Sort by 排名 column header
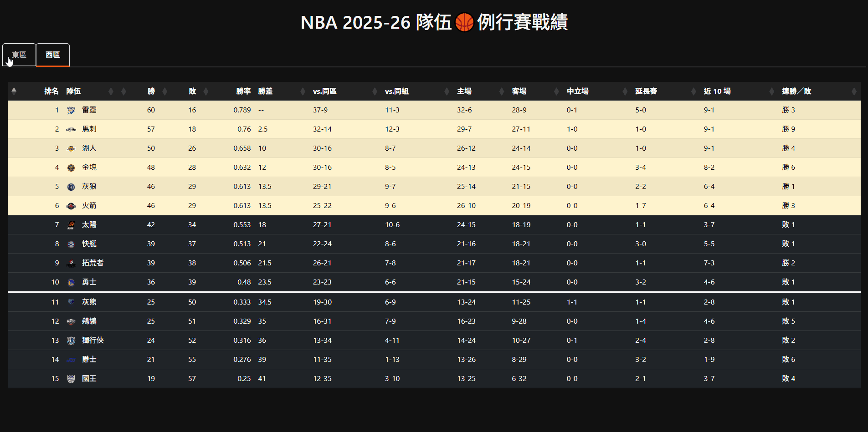The height and width of the screenshot is (432, 868). pyautogui.click(x=51, y=91)
